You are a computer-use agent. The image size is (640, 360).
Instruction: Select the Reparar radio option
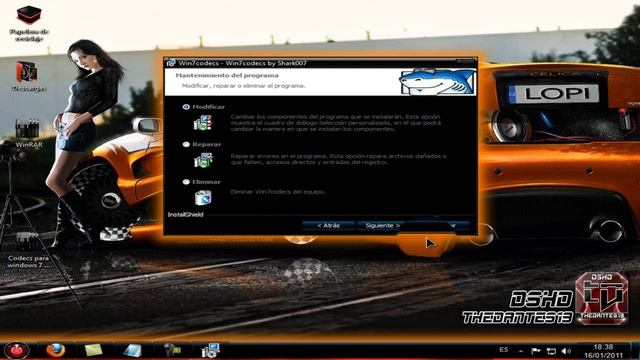pyautogui.click(x=186, y=144)
